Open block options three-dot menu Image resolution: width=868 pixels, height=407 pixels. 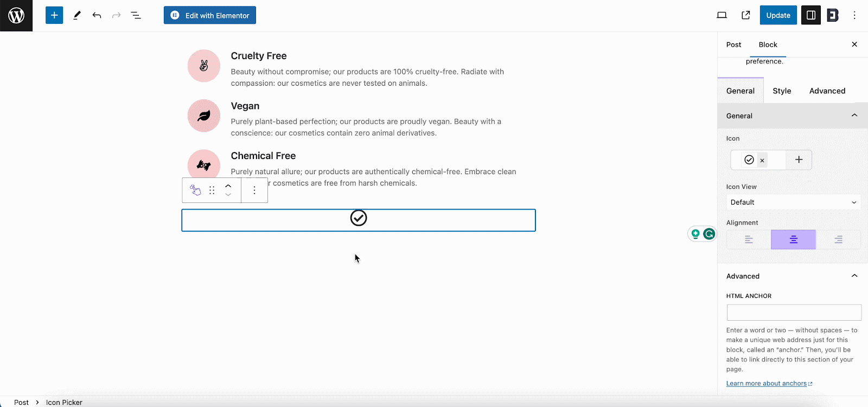pyautogui.click(x=254, y=190)
